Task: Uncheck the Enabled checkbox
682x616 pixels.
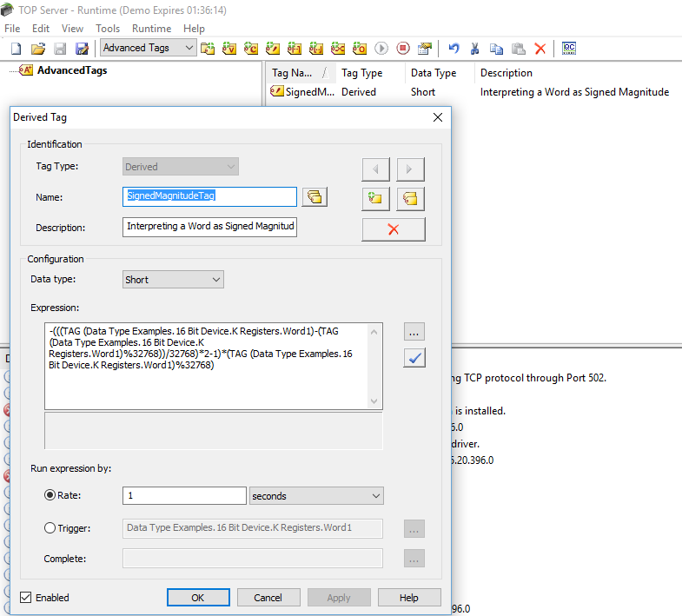Action: 26,598
